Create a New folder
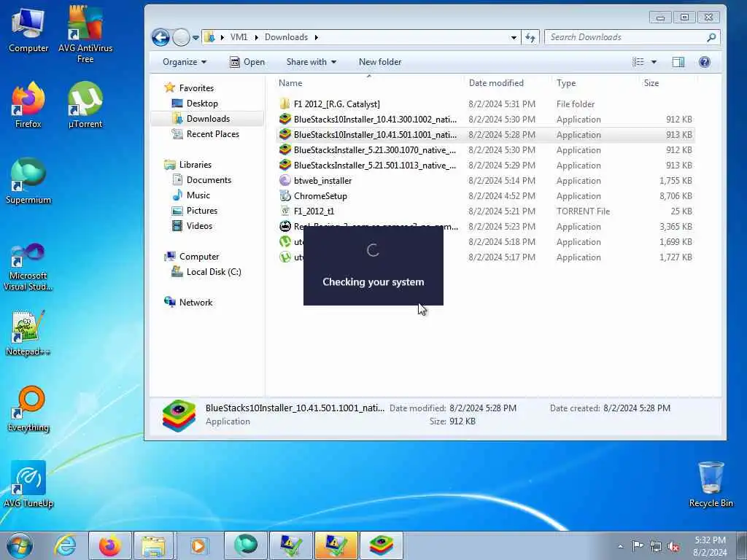Image resolution: width=747 pixels, height=560 pixels. [x=379, y=62]
